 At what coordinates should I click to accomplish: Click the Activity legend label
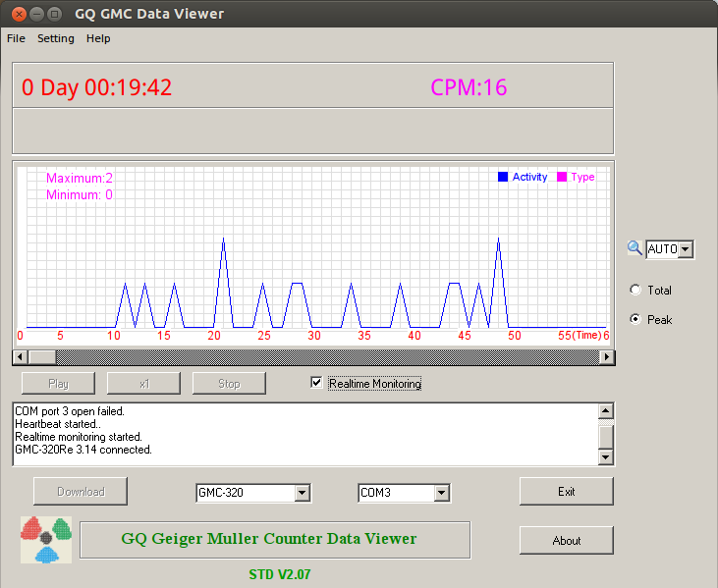click(529, 177)
